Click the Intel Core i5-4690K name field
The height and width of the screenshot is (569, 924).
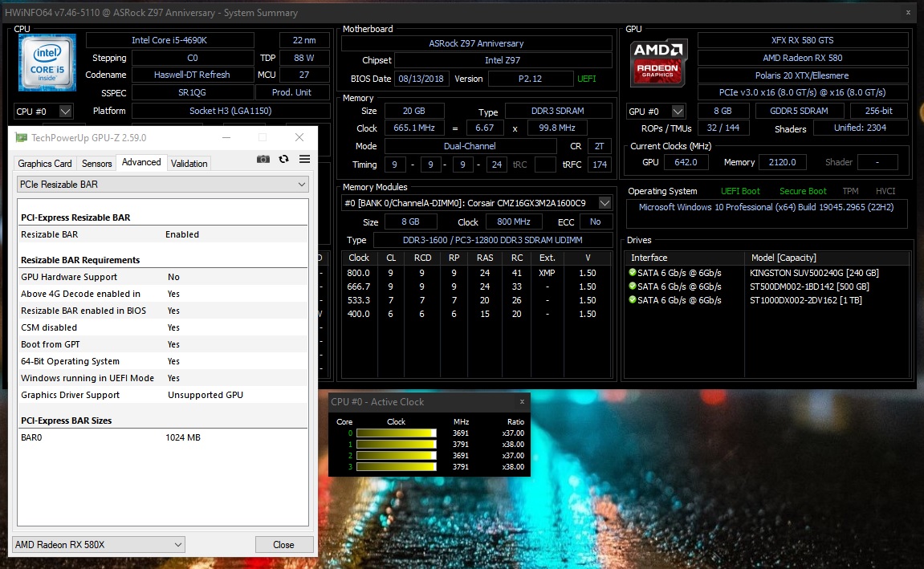coord(169,40)
